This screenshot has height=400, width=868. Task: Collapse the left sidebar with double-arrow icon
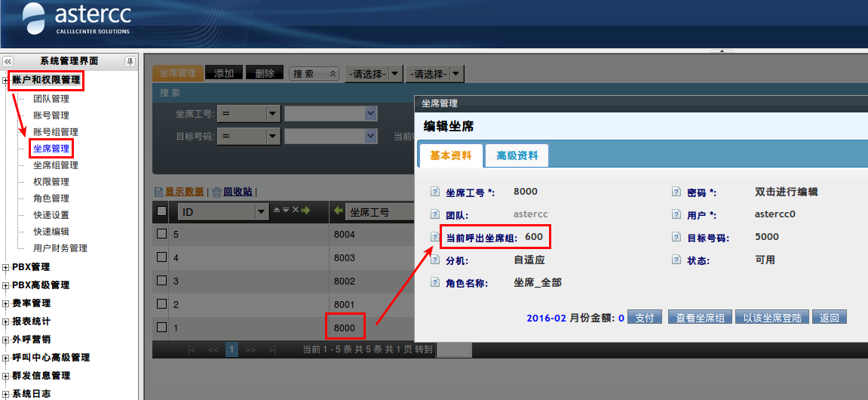coord(8,61)
